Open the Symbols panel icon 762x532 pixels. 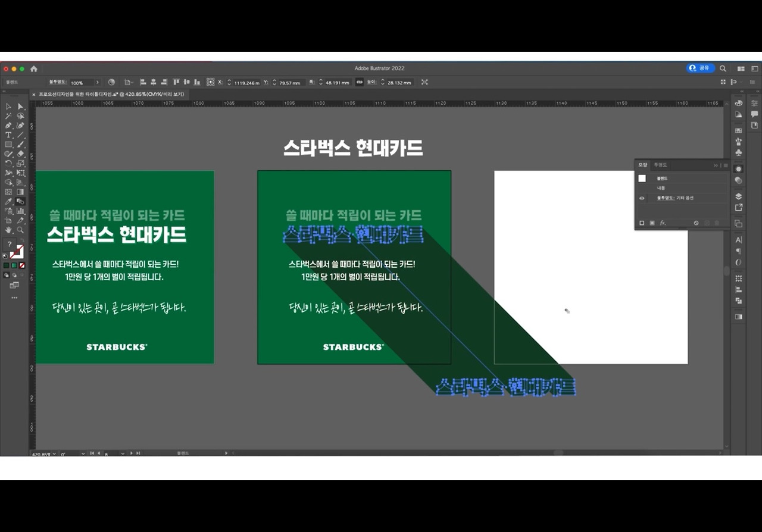click(x=739, y=152)
